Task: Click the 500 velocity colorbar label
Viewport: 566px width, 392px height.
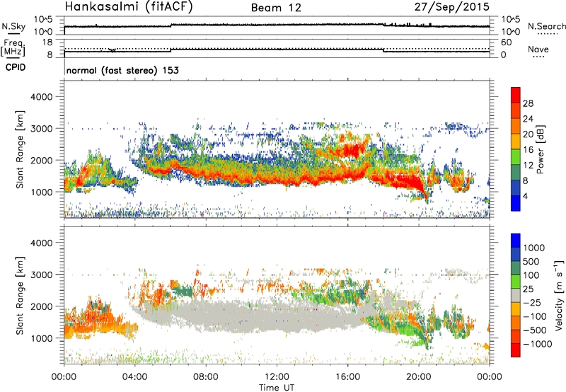Action: pyautogui.click(x=531, y=262)
